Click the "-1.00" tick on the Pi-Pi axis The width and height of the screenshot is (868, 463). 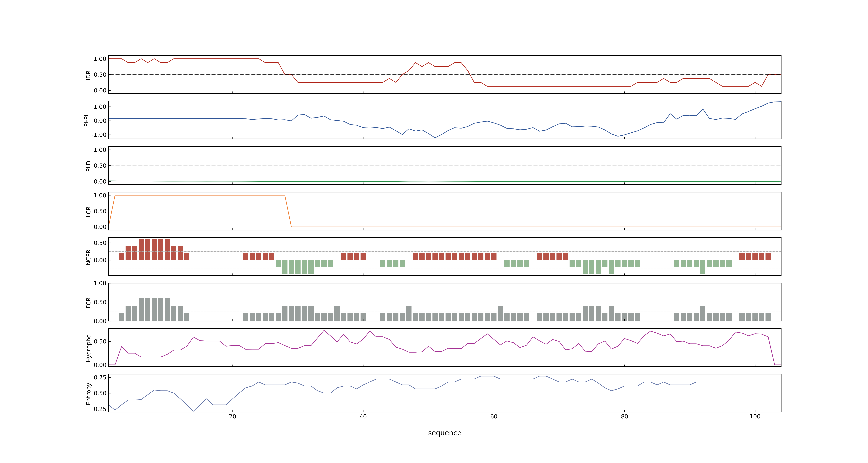click(99, 135)
